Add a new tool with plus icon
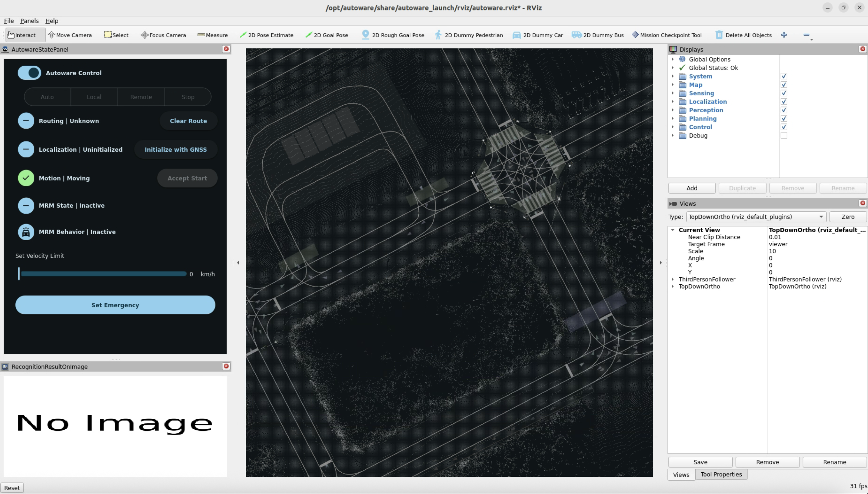This screenshot has width=868, height=494. pyautogui.click(x=784, y=35)
